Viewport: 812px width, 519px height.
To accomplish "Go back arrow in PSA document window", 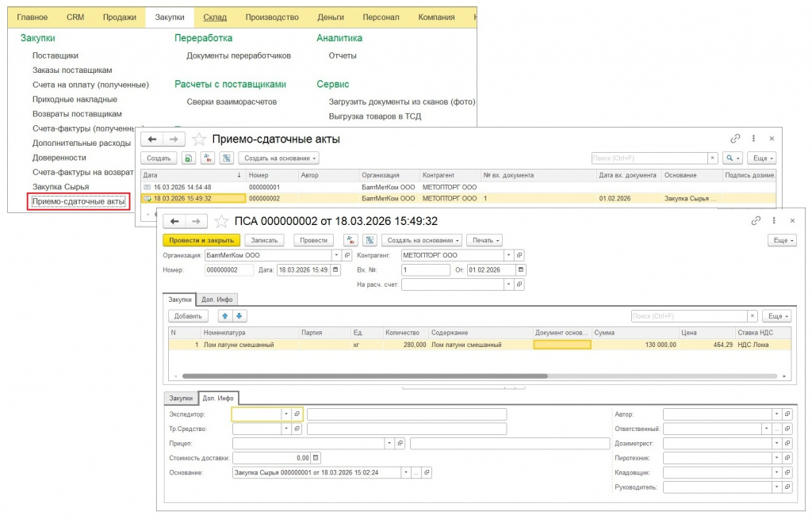I will point(174,221).
